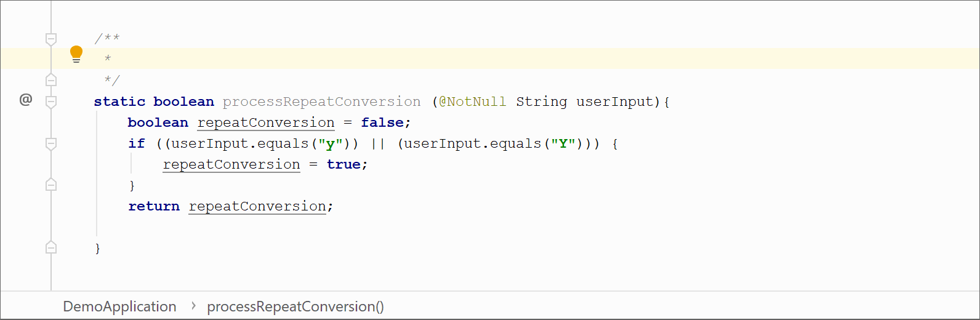This screenshot has width=980, height=320.
Task: Click the @ gutter annotation icon
Action: (26, 100)
